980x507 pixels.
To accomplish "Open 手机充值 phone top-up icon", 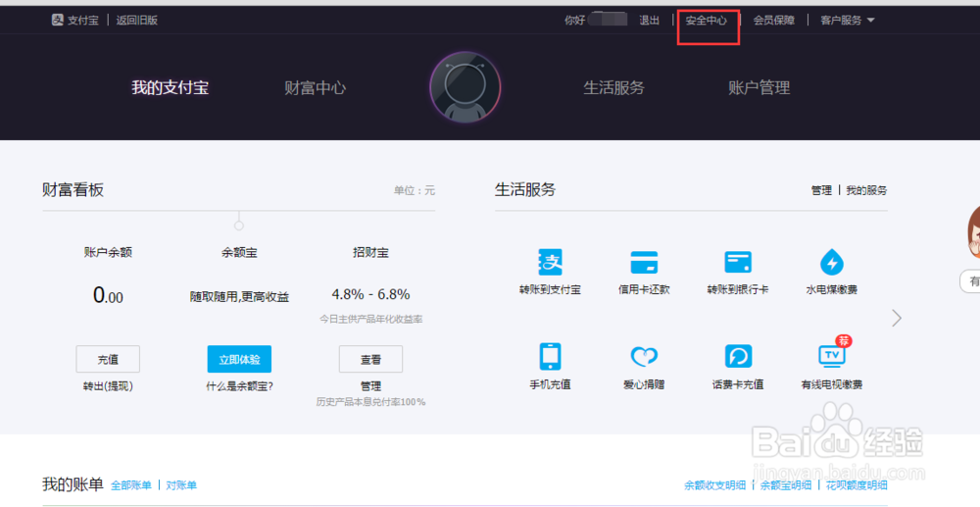I will click(x=550, y=356).
